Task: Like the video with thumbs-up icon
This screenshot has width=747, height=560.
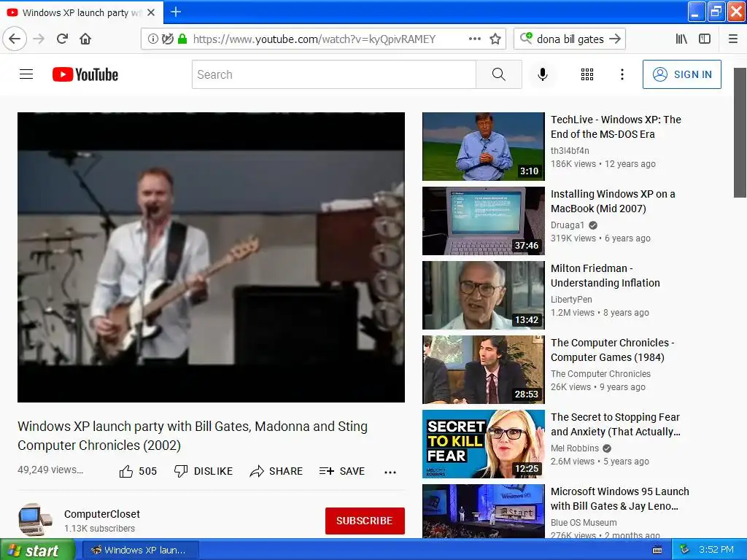Action: point(126,472)
